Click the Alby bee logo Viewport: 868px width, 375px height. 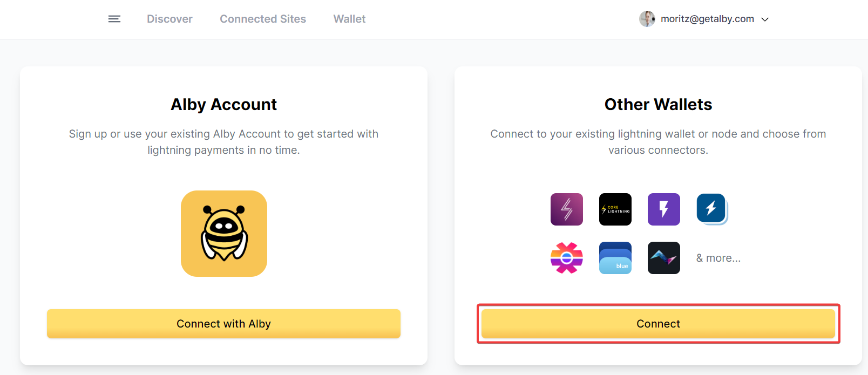pyautogui.click(x=224, y=234)
